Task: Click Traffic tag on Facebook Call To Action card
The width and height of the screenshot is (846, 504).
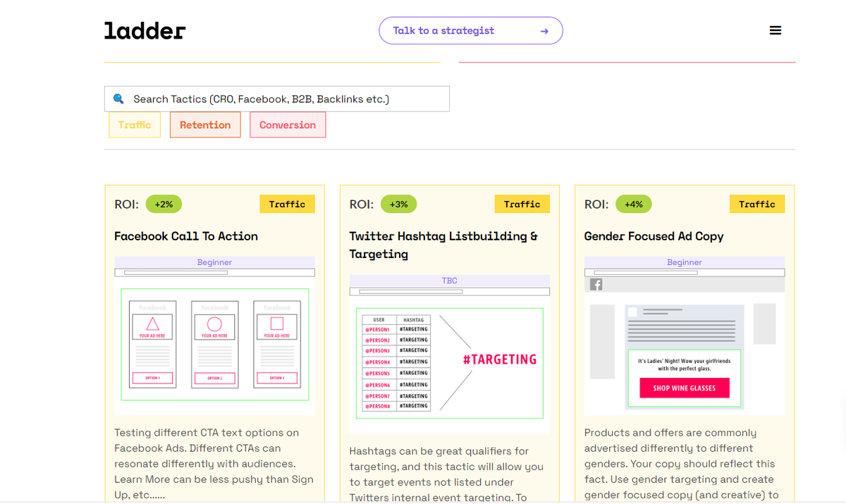Action: 287,204
